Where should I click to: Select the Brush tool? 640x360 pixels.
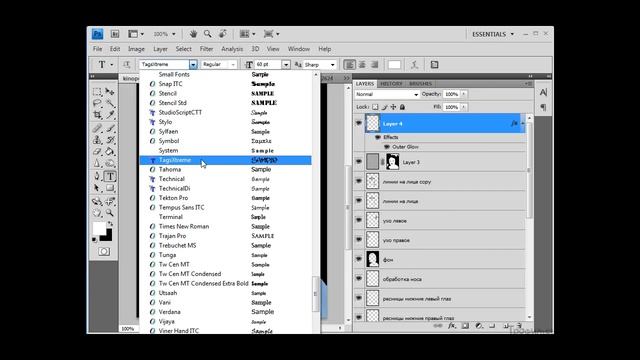110,129
